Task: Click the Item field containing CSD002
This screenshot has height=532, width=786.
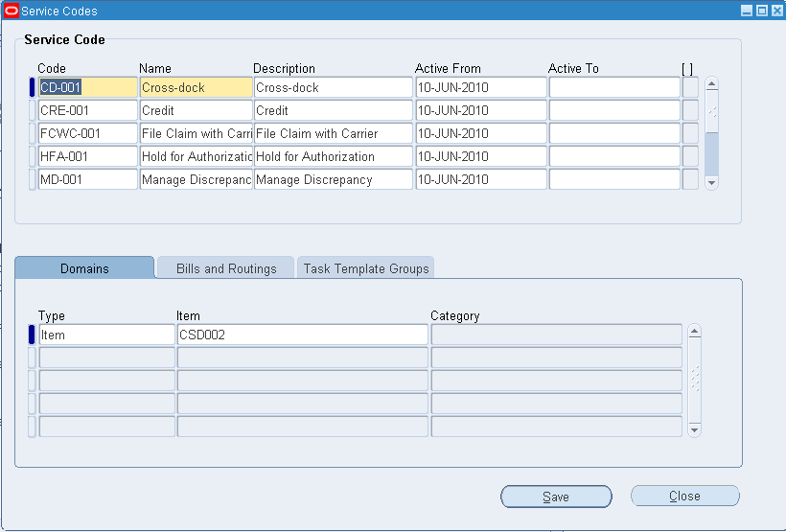Action: click(x=303, y=335)
